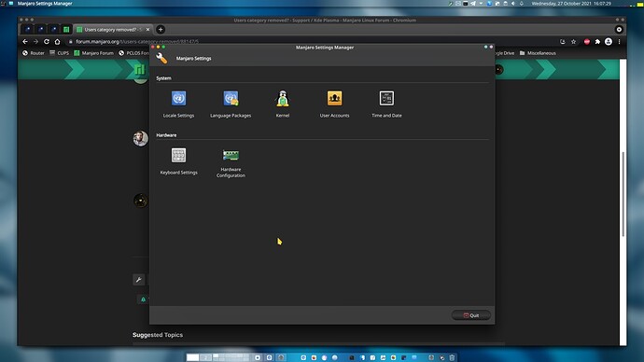The image size is (644, 362).
Task: Open the Chromium extensions puzzle icon
Action: coord(597,41)
